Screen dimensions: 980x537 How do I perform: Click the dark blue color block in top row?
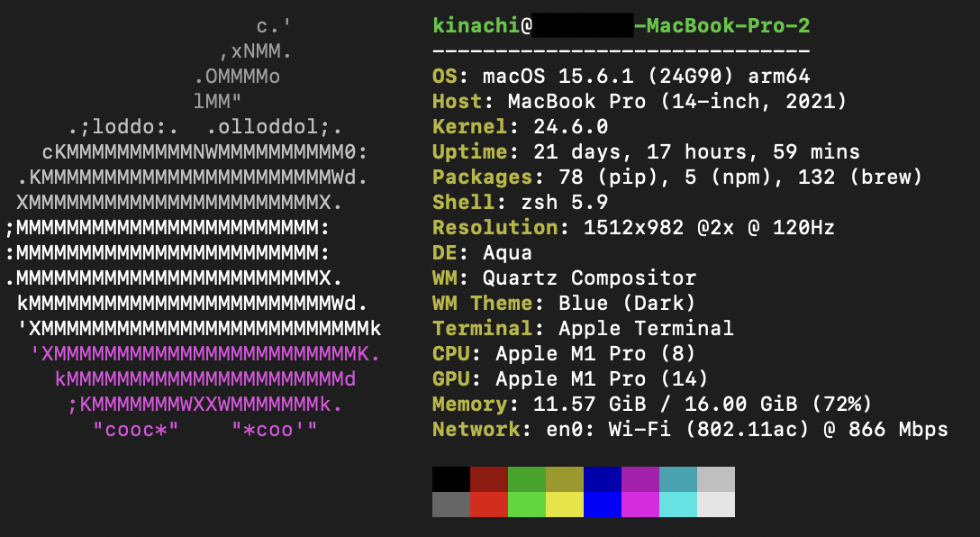point(603,478)
